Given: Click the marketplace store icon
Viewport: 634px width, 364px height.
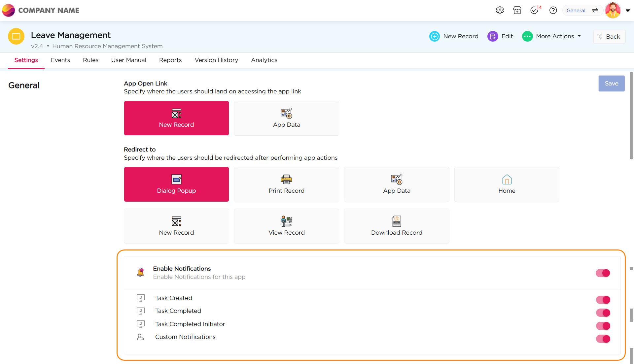Looking at the screenshot, I should [x=517, y=10].
